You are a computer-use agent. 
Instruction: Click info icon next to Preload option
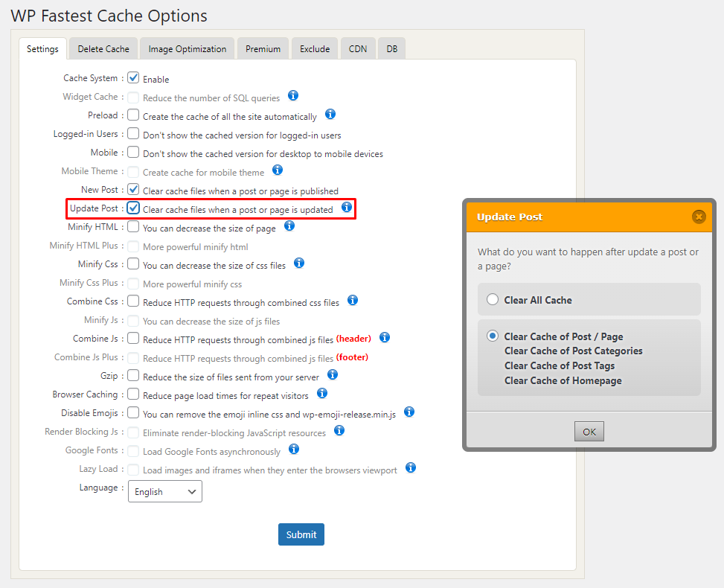[x=330, y=115]
